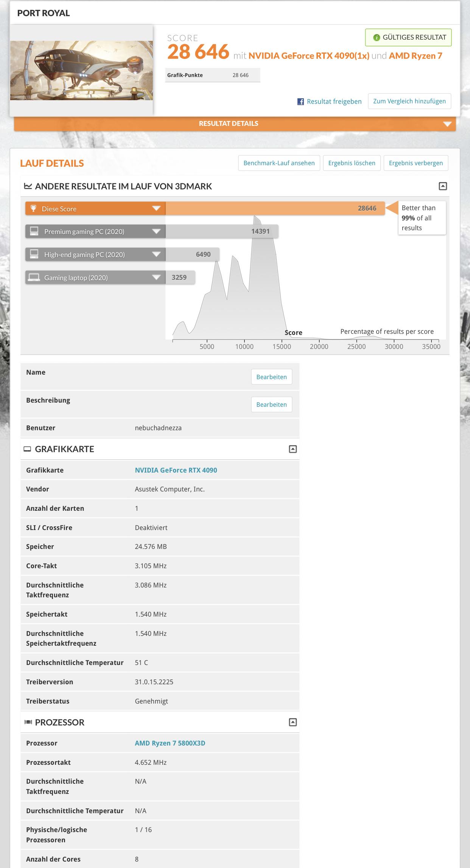
Task: Click driver version 31.0.15.2225
Action: (x=154, y=682)
